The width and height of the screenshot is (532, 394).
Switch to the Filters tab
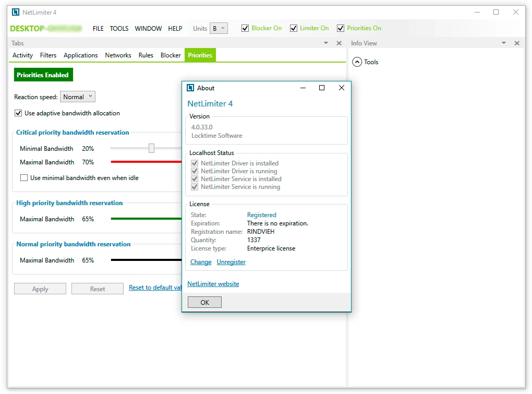coord(48,55)
